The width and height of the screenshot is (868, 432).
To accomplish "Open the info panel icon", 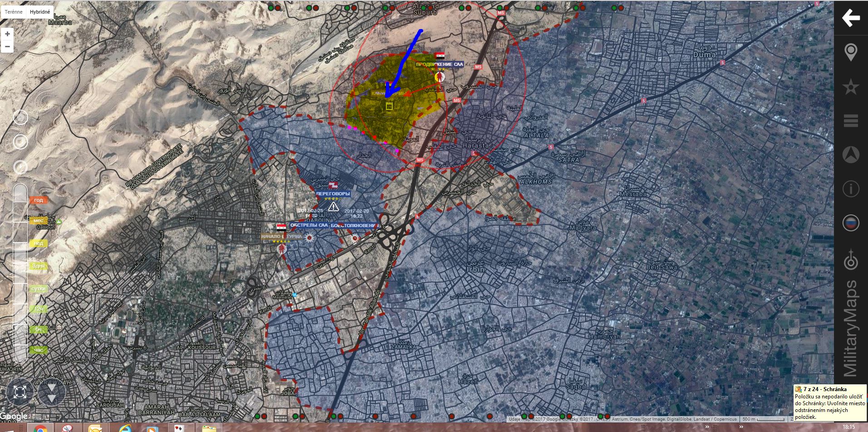I will point(851,189).
